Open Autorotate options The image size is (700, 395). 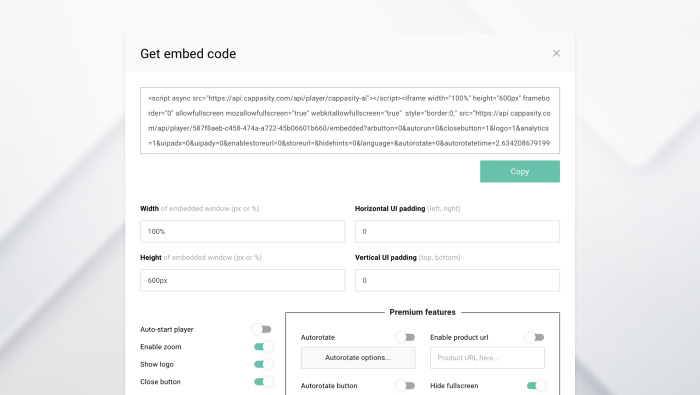358,358
